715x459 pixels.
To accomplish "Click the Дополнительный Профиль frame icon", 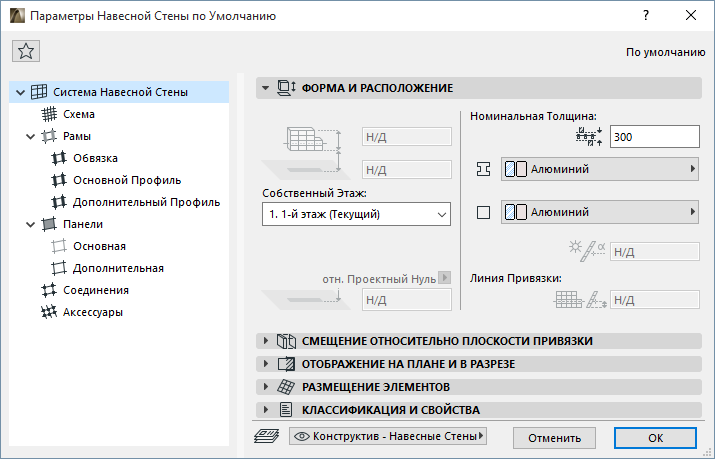I will pos(59,202).
